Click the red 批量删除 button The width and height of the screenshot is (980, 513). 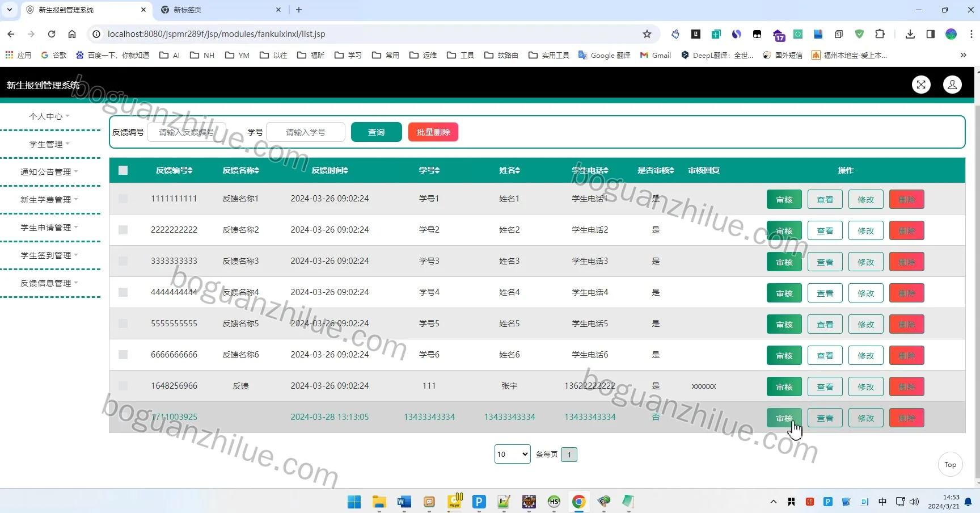[x=433, y=132]
